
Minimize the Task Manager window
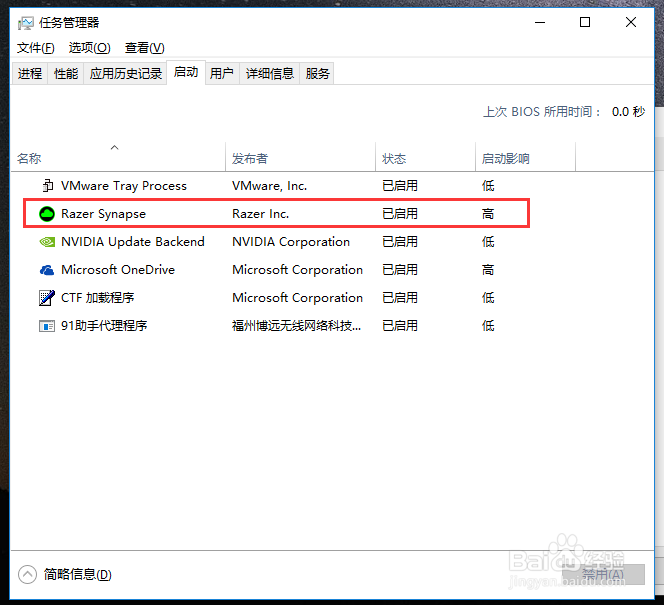click(540, 22)
